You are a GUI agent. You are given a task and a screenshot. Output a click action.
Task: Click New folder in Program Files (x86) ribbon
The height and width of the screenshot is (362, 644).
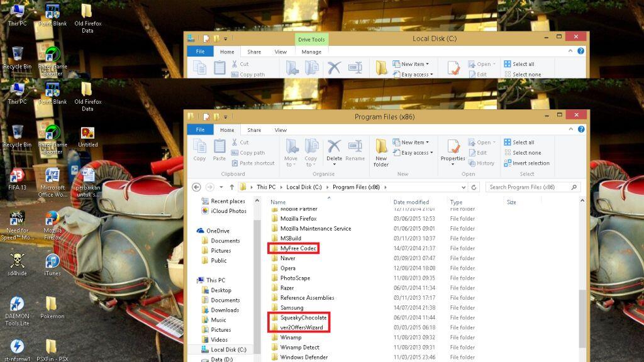381,153
